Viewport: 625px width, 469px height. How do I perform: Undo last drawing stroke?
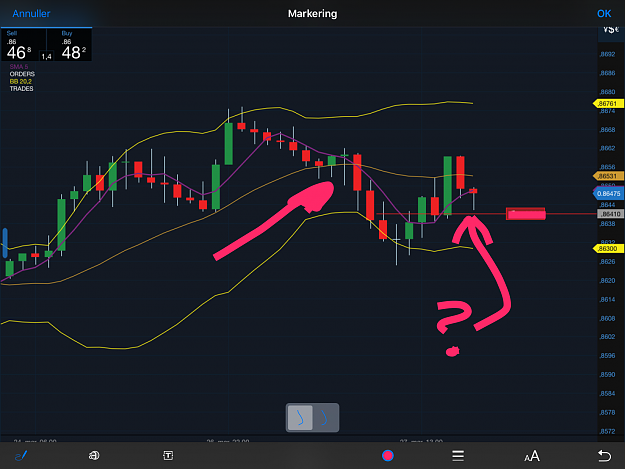point(604,455)
